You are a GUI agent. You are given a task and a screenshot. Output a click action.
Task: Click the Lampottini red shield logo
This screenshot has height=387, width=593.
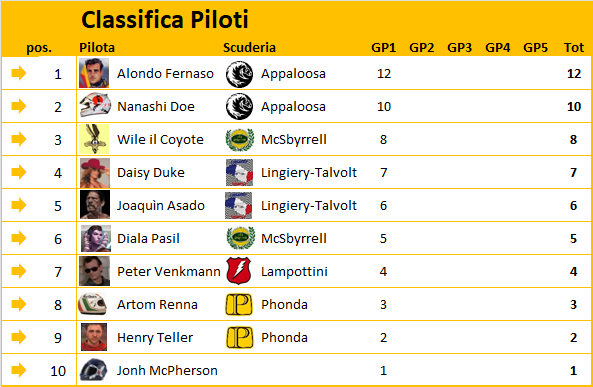point(239,271)
